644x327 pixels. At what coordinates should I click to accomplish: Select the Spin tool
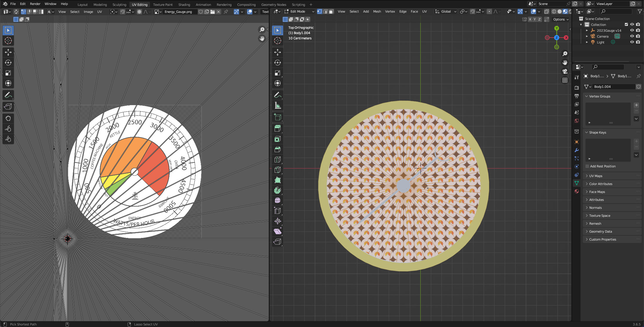click(x=277, y=190)
